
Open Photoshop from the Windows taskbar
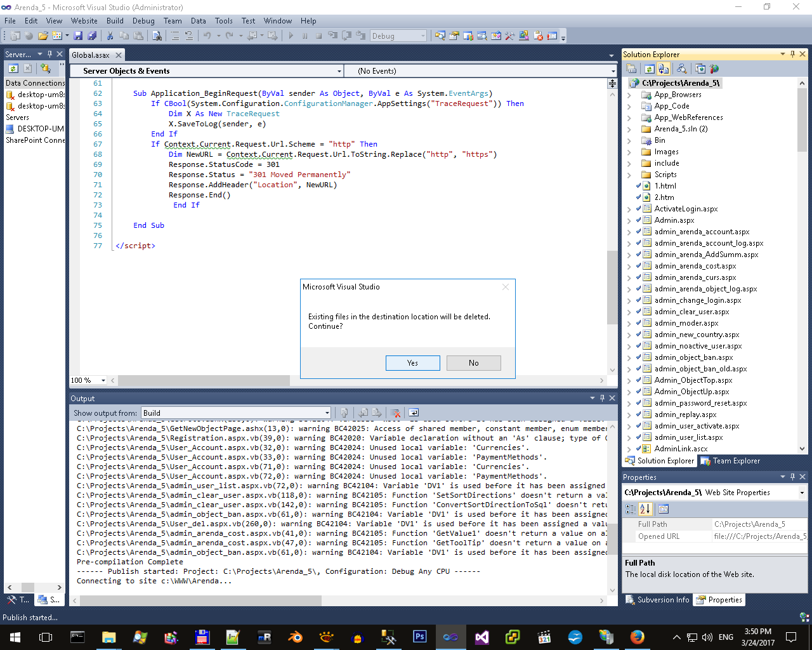pos(420,637)
